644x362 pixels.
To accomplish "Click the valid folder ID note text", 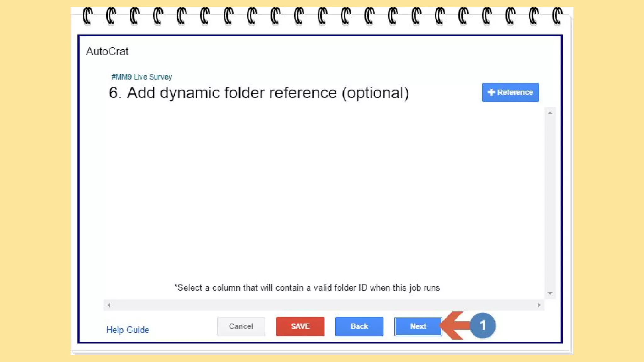I will point(307,288).
